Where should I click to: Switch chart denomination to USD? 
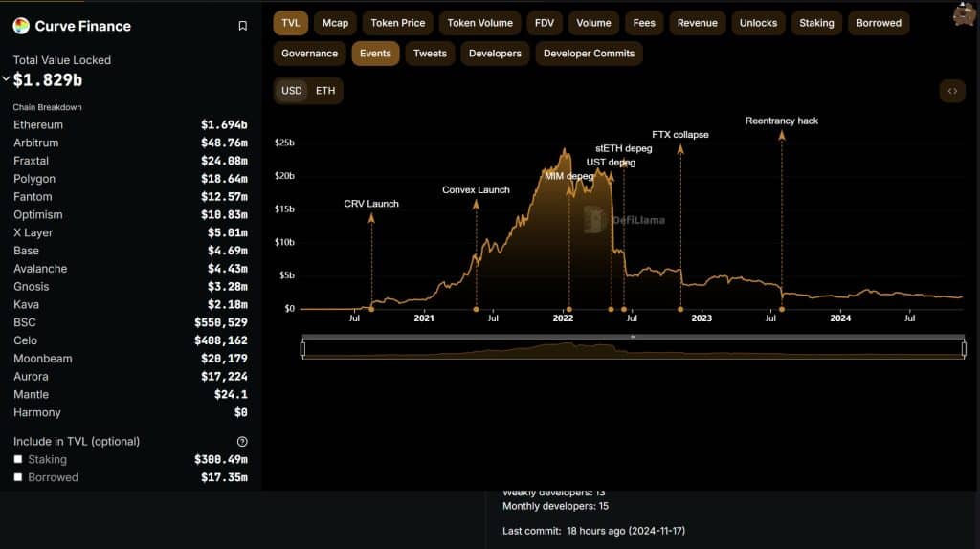pyautogui.click(x=291, y=91)
